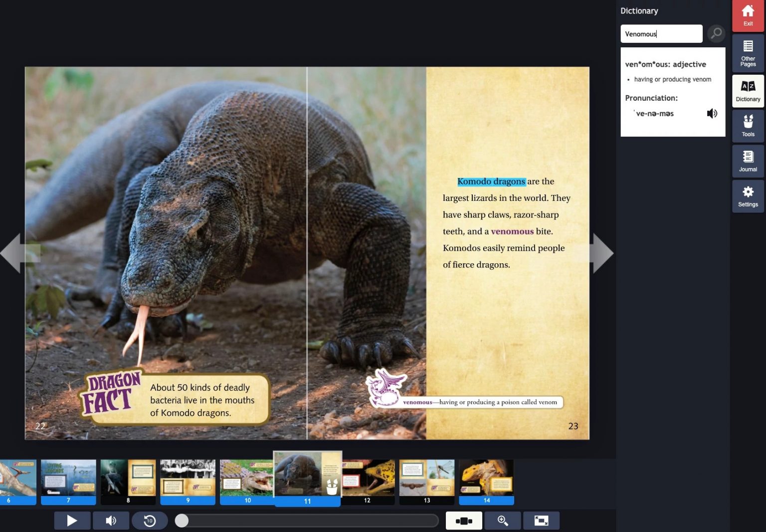Rewind audio by 10 seconds
Image resolution: width=766 pixels, height=532 pixels.
150,521
